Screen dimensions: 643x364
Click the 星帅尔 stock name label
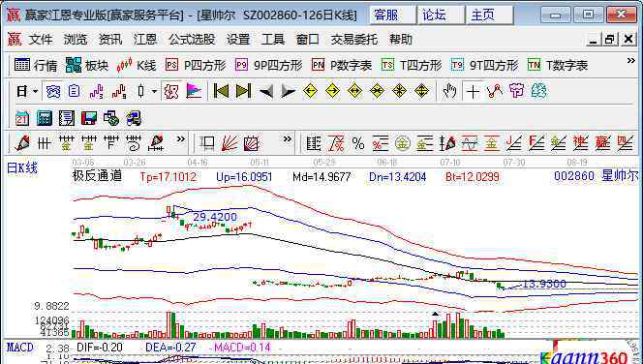pos(620,176)
